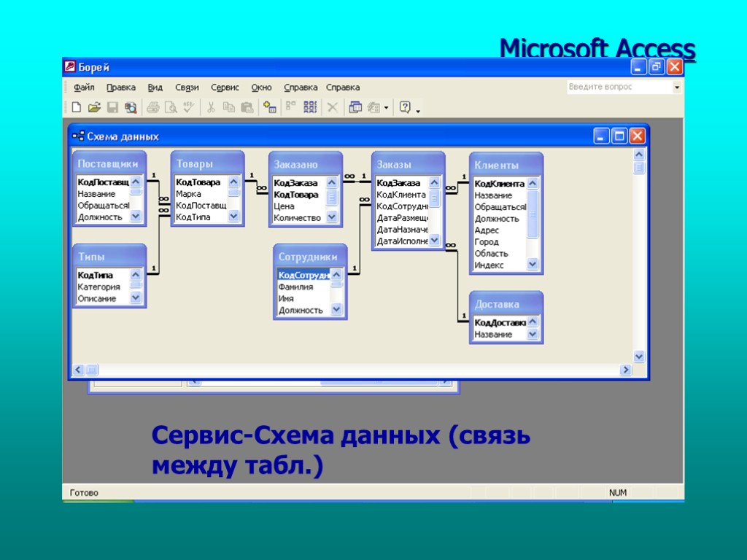Click in the Введите вопрос field
The width and height of the screenshot is (747, 560).
click(x=619, y=87)
